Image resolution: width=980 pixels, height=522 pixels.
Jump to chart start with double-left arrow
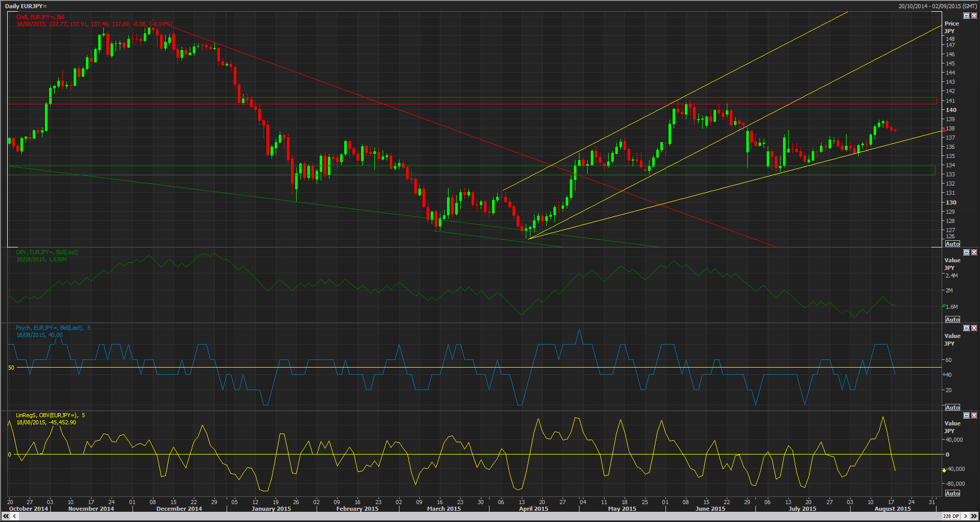6,516
